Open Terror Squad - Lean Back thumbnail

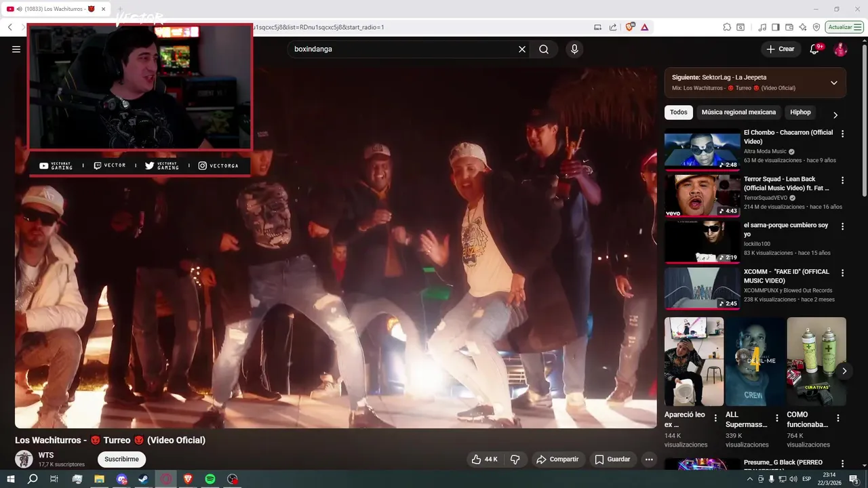(x=703, y=195)
